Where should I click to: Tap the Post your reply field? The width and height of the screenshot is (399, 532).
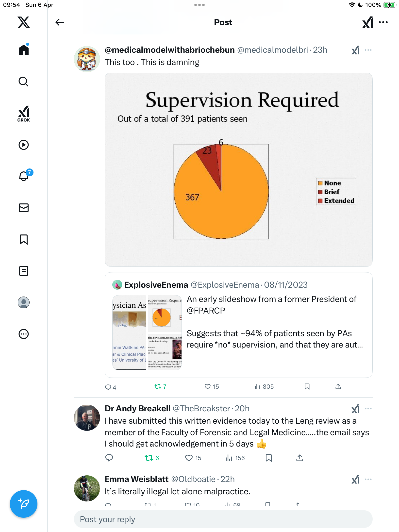223,519
